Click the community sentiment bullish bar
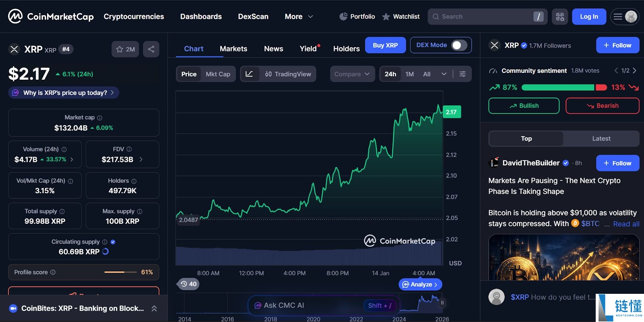Screen dimensions: 644x322 tap(558, 87)
